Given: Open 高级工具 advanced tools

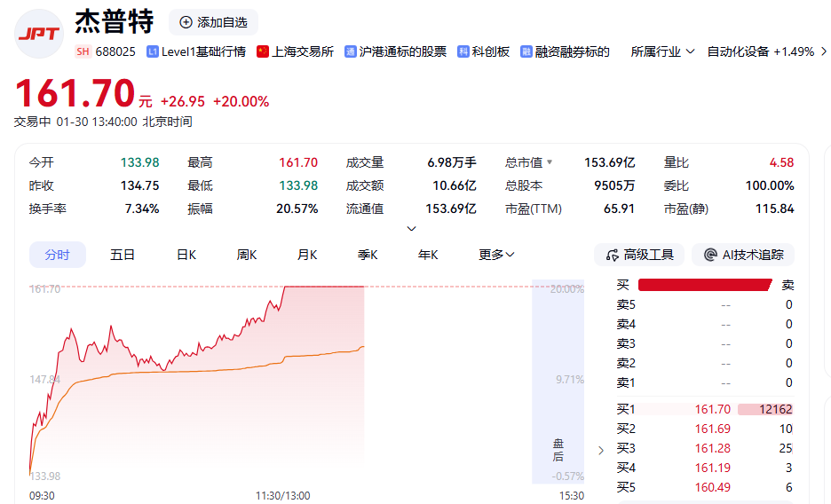Looking at the screenshot, I should (639, 255).
